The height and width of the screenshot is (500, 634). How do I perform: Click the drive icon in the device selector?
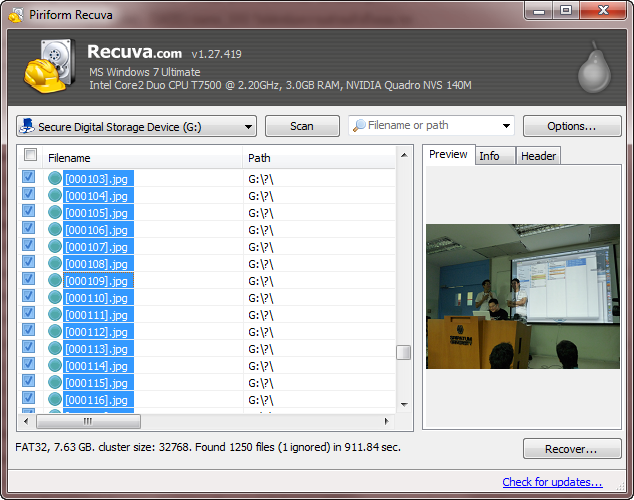(27, 126)
